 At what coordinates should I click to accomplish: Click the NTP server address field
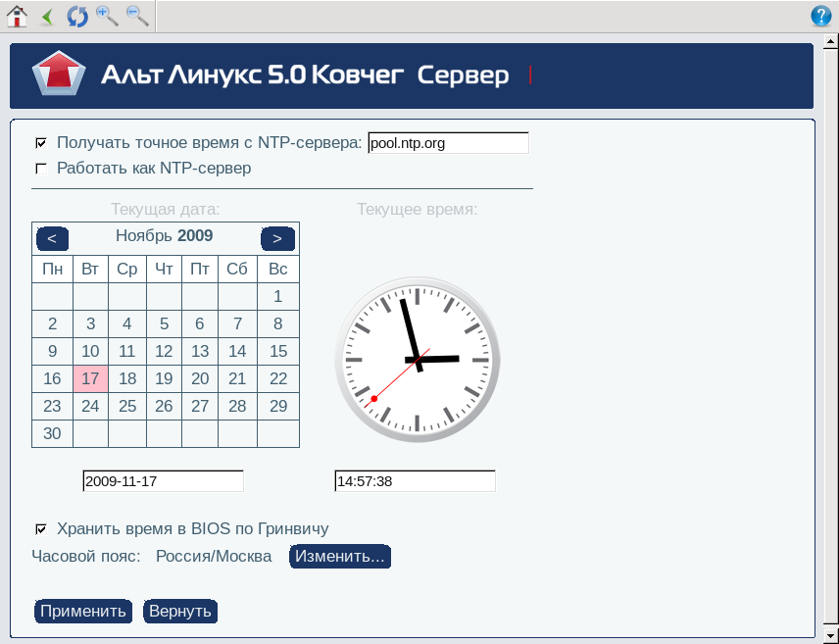tap(448, 143)
